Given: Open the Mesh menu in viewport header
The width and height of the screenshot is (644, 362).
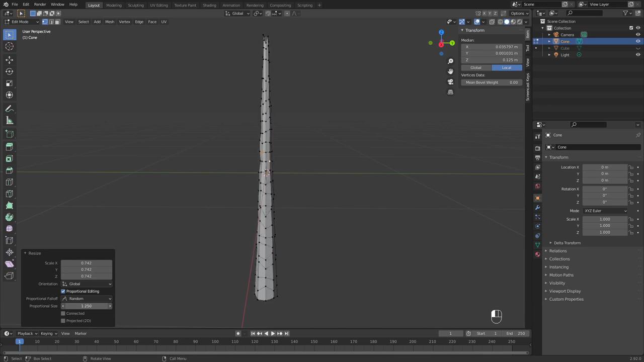Looking at the screenshot, I should click(109, 22).
